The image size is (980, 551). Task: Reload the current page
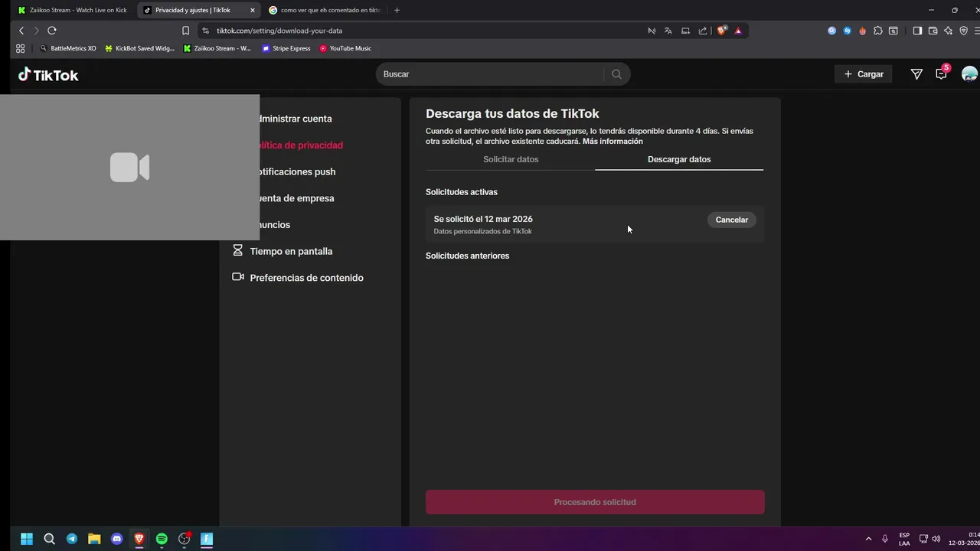pyautogui.click(x=51, y=31)
